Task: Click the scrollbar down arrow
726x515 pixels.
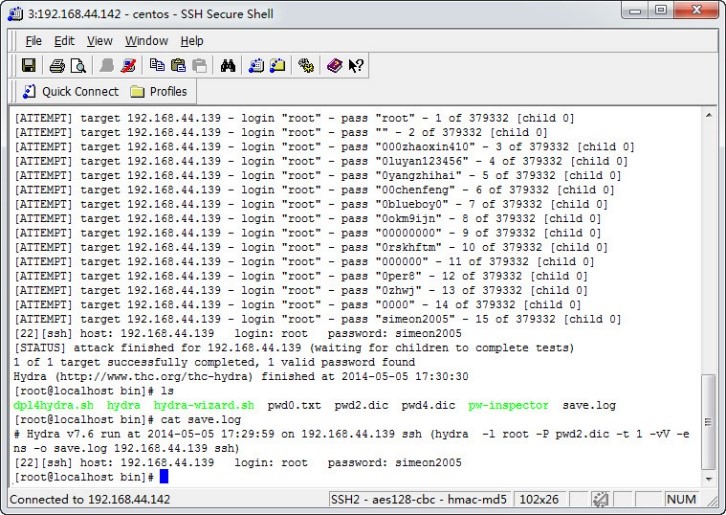Action: (x=708, y=479)
